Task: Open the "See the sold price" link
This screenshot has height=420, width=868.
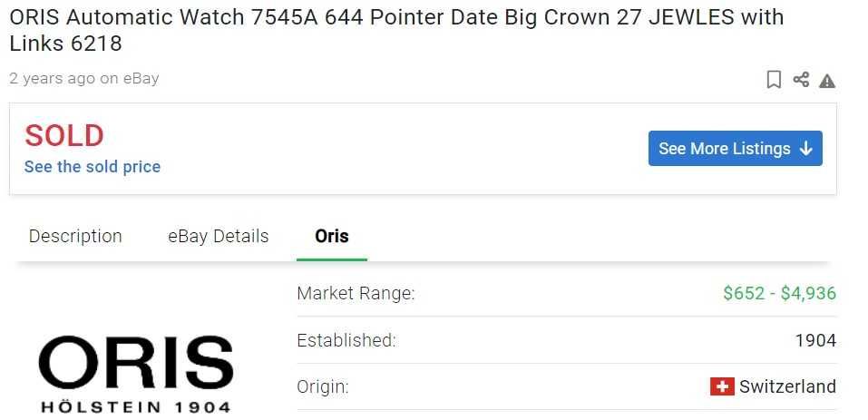Action: tap(93, 167)
